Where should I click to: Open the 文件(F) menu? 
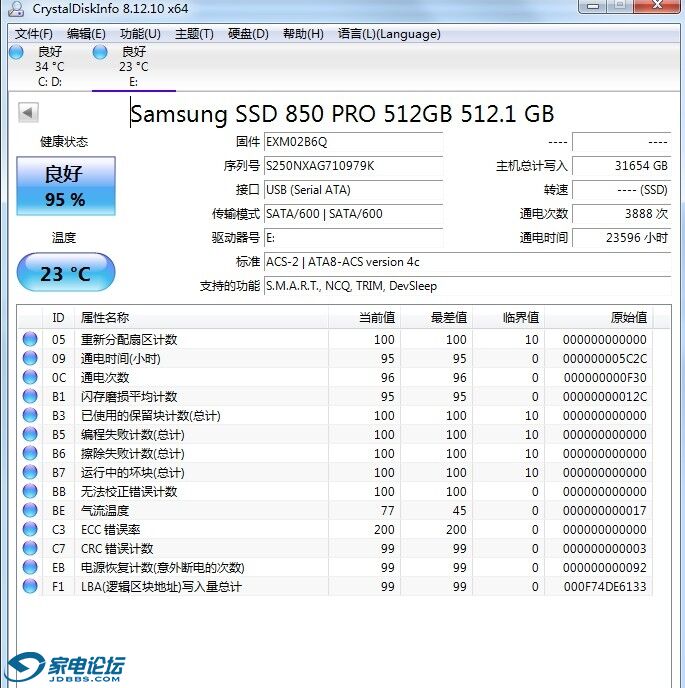pyautogui.click(x=34, y=34)
